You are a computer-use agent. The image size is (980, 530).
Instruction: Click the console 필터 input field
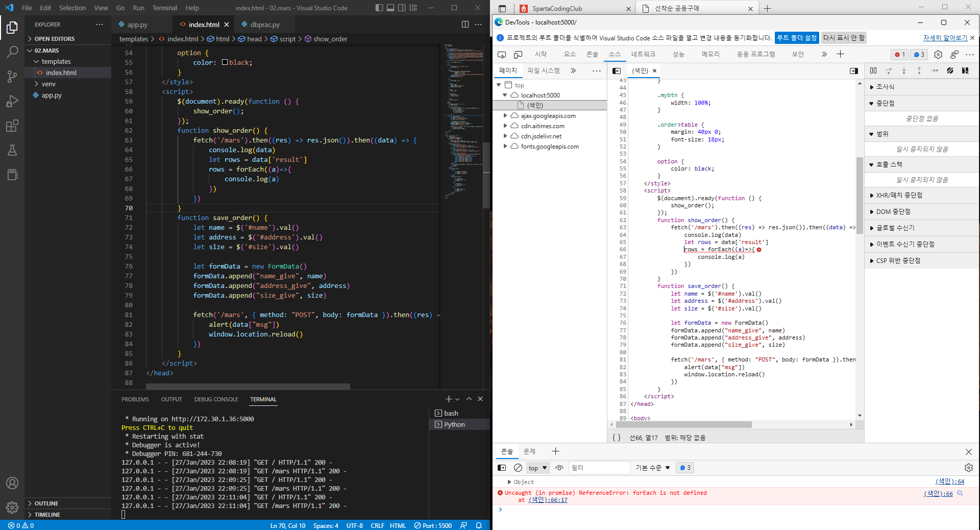click(x=600, y=468)
